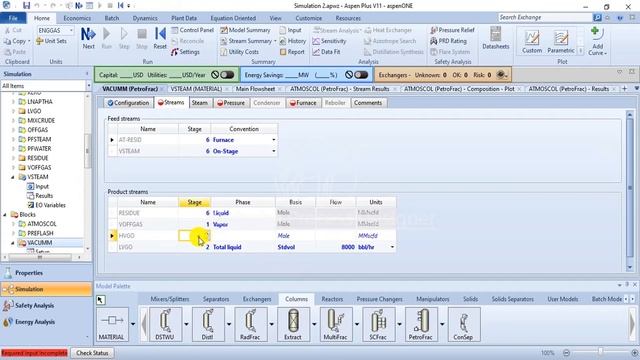Open the Energy Analysis environment

(x=47, y=322)
